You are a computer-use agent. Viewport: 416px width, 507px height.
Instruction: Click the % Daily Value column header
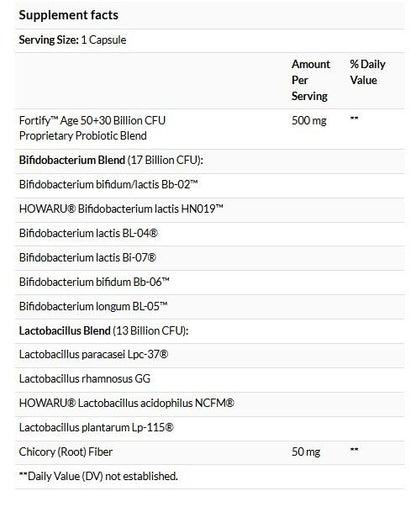point(368,72)
